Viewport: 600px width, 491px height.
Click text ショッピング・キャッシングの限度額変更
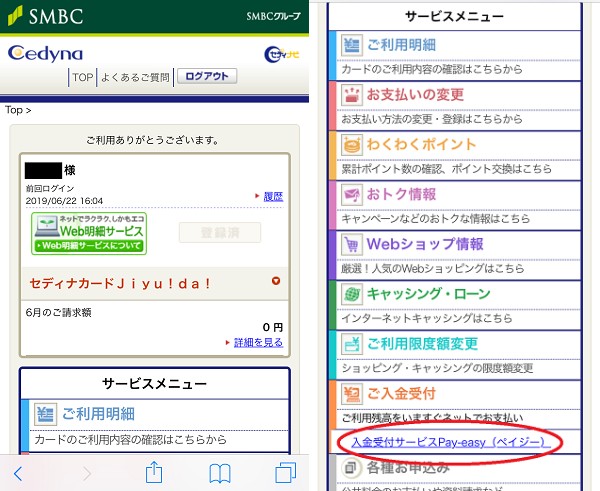tap(437, 367)
